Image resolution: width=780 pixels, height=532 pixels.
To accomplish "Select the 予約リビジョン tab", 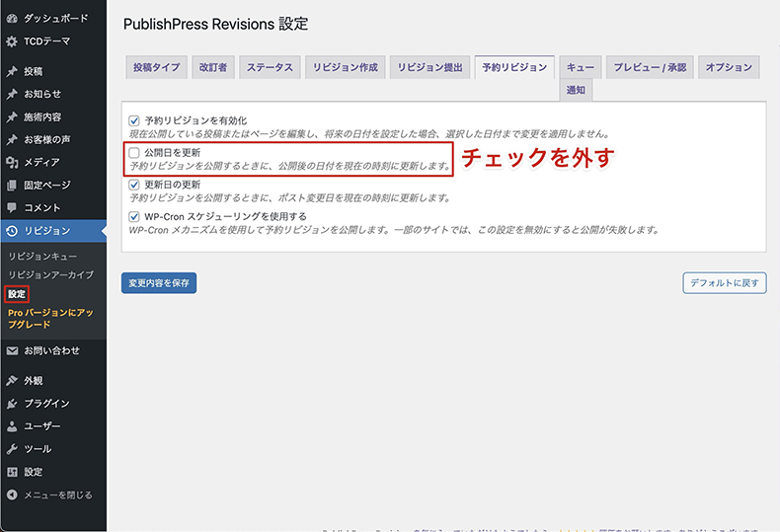I will coord(514,67).
